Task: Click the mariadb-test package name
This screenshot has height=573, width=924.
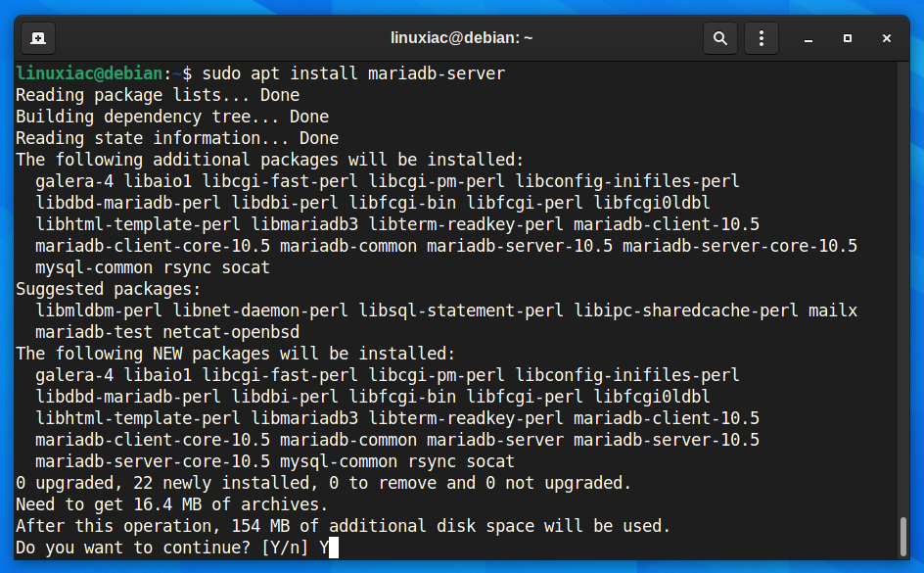Action: (94, 332)
